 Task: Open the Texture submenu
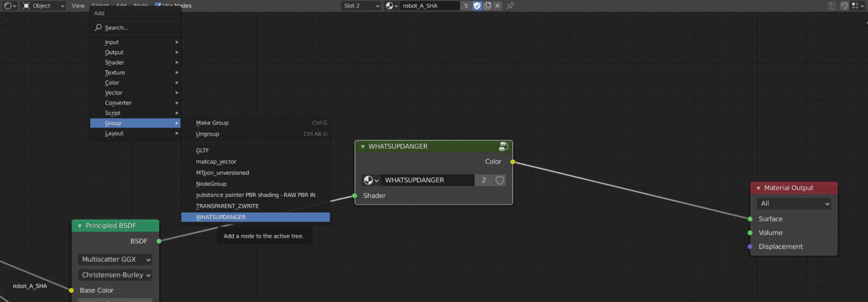pyautogui.click(x=135, y=73)
